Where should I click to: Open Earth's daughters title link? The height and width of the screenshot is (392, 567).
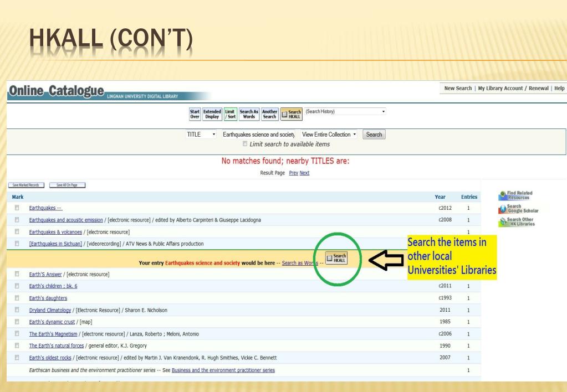point(48,298)
